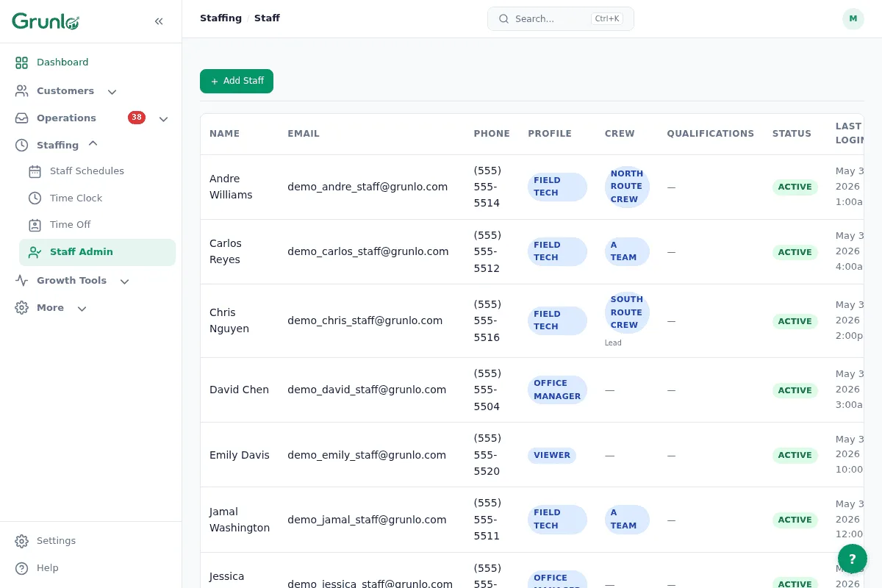The image size is (882, 588).
Task: Open the Help question-mark icon in sidebar
Action: click(22, 568)
